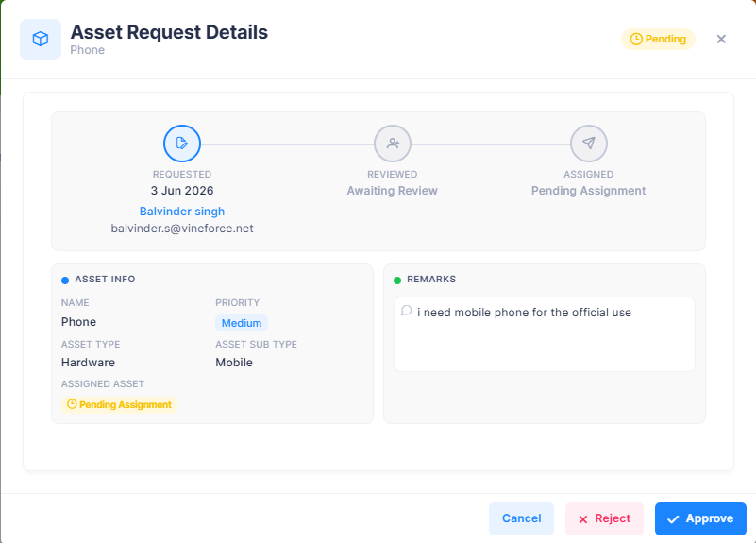Click the remarks text box
This screenshot has height=543, width=756.
click(545, 334)
